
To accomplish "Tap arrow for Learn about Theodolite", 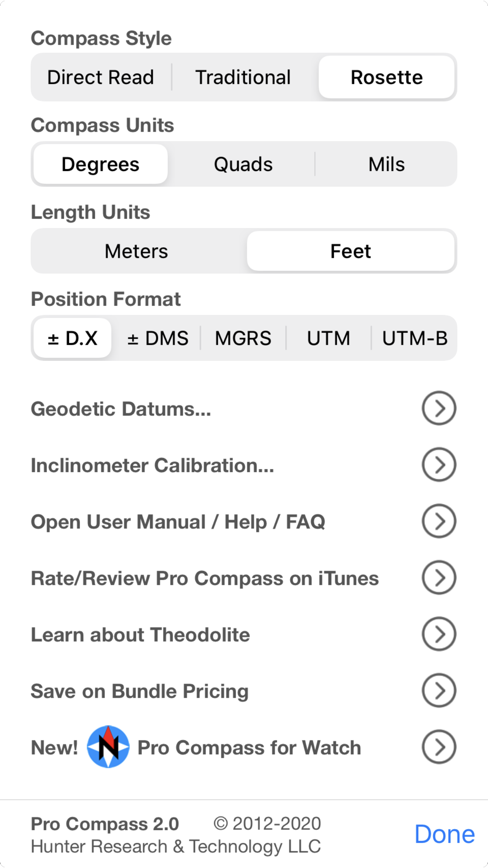I will tap(439, 634).
